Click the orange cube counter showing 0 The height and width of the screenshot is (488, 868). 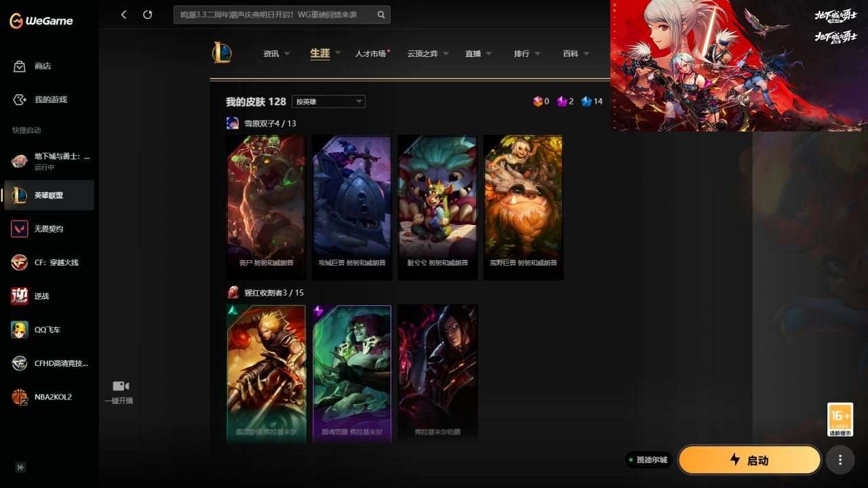541,102
